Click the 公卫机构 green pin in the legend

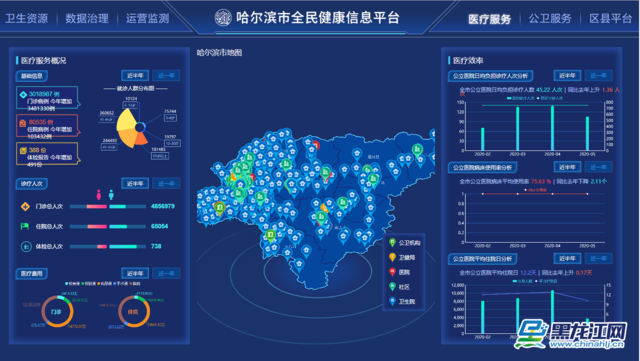tap(392, 243)
